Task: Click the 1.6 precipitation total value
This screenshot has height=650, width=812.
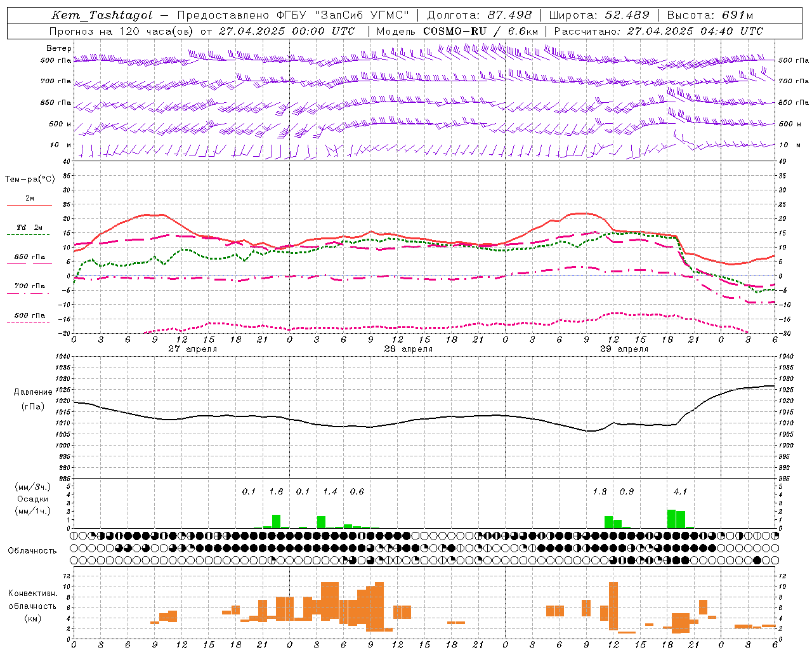Action: [276, 492]
